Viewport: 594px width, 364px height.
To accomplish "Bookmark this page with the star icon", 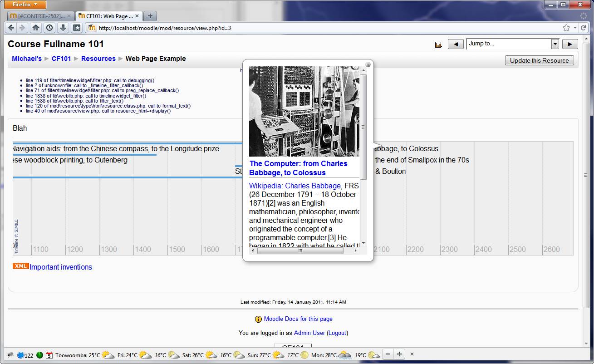I will (566, 28).
